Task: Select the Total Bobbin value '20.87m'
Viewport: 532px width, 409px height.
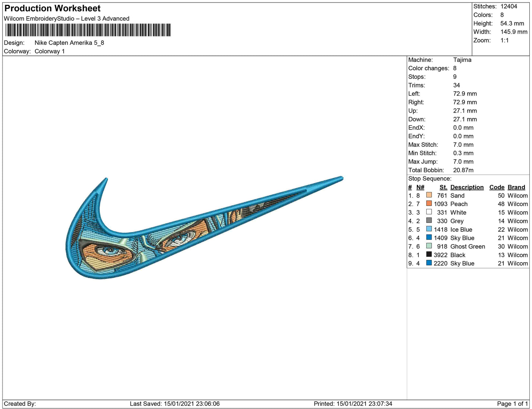Action: 463,170
